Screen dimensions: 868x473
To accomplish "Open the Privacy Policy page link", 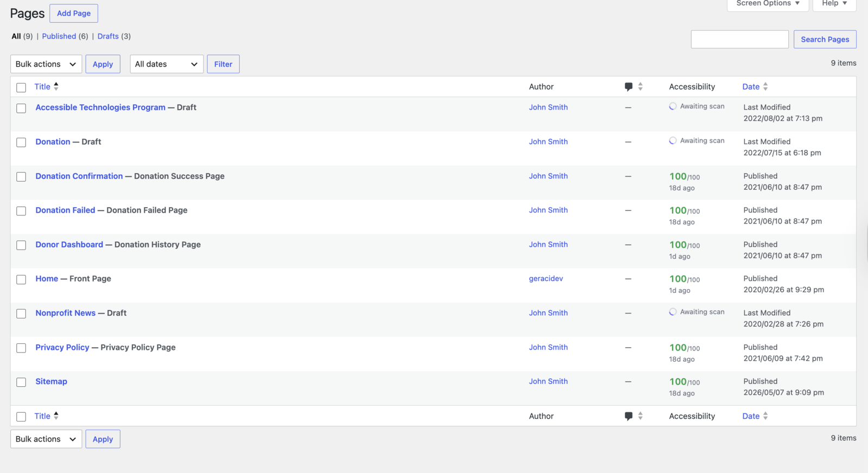I will (62, 347).
